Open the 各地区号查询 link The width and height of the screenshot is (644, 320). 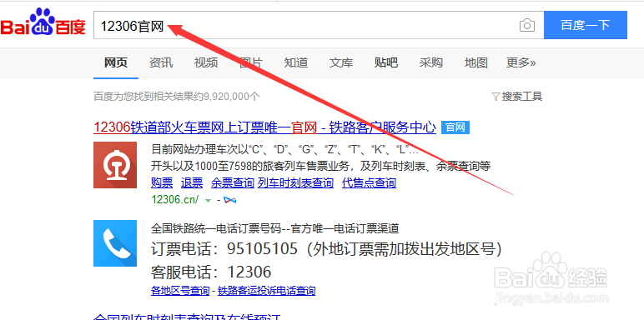[x=180, y=291]
